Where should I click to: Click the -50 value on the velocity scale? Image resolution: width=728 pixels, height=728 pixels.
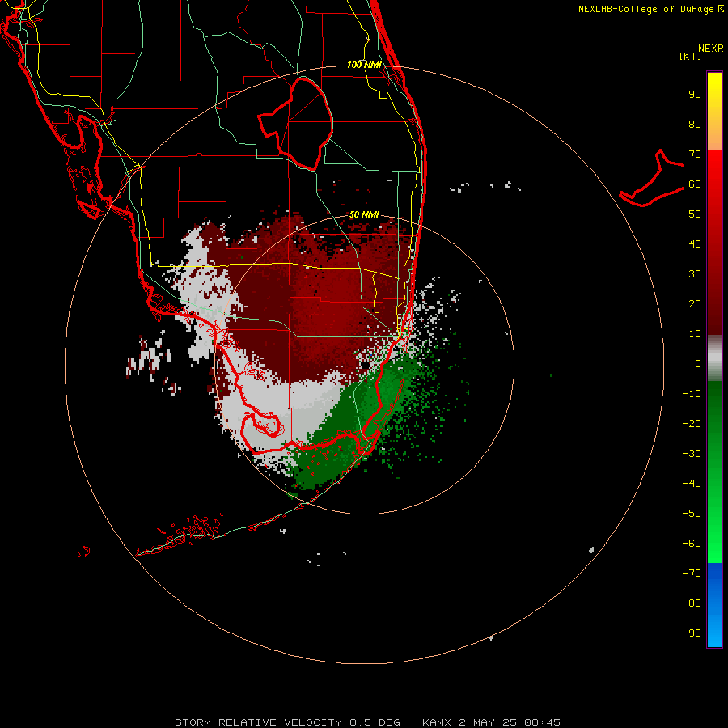click(692, 514)
